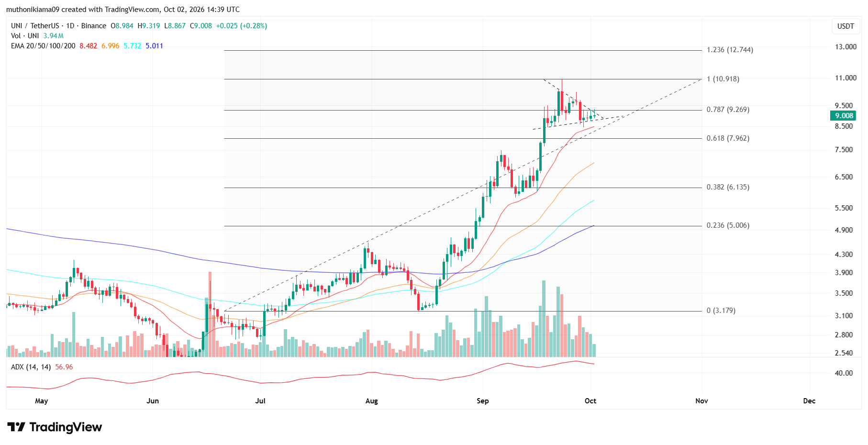868x445 pixels.
Task: Click the change +0.025 (+0.28%) value
Action: (242, 26)
